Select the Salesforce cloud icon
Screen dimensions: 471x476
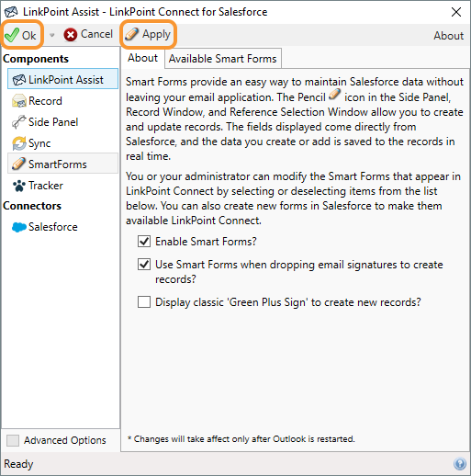click(x=19, y=227)
